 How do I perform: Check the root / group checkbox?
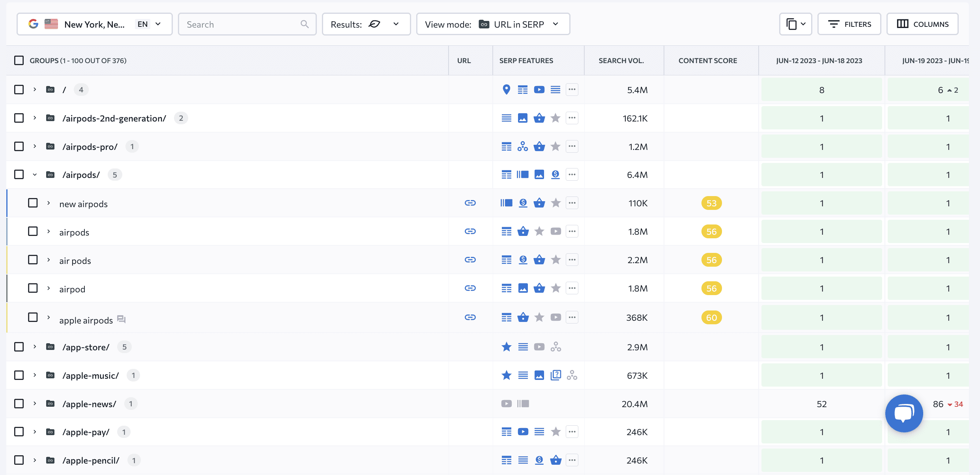point(19,90)
